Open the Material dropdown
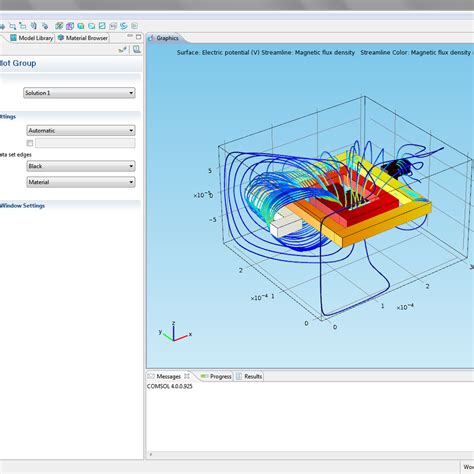The image size is (474, 474). point(81,182)
